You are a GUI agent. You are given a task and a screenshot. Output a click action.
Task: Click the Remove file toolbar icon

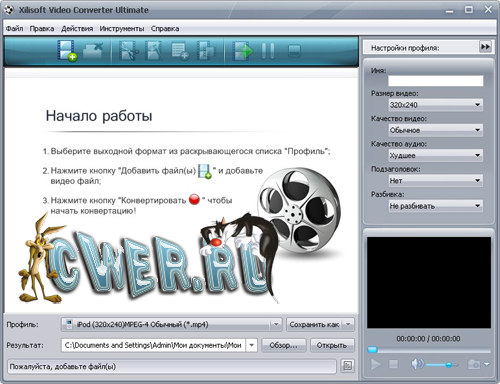pyautogui.click(x=93, y=51)
